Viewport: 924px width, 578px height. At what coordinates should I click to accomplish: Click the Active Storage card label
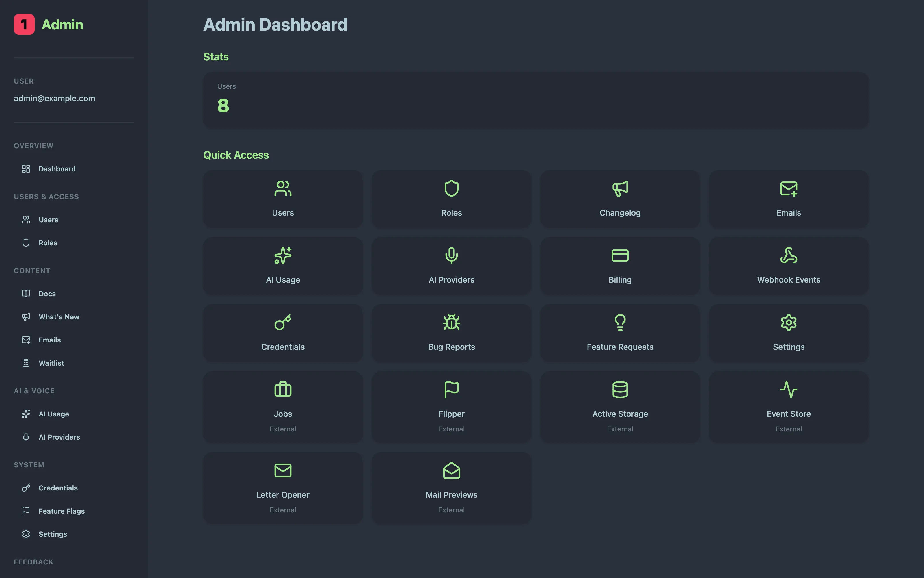tap(620, 414)
